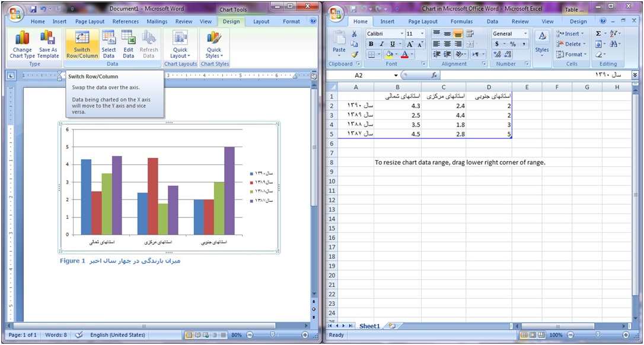This screenshot has height=345, width=644.
Task: Apply yellow Fill Color bucket in Excel
Action: [389, 54]
